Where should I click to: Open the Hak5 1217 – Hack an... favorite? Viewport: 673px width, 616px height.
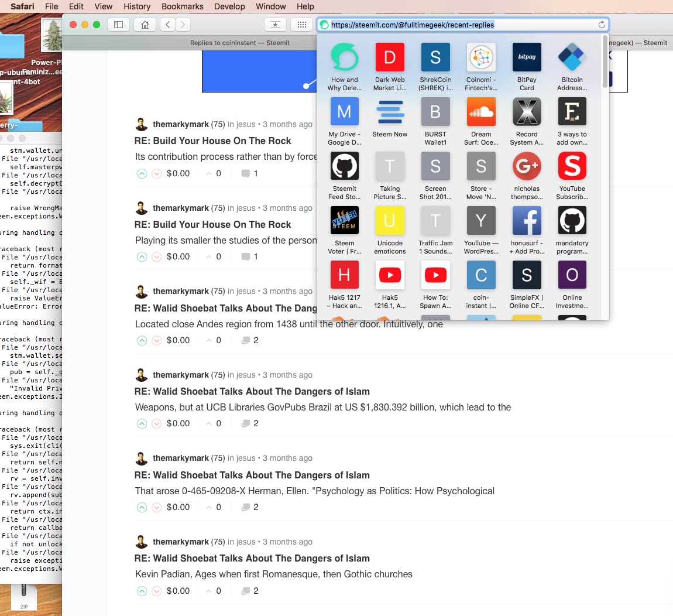344,285
